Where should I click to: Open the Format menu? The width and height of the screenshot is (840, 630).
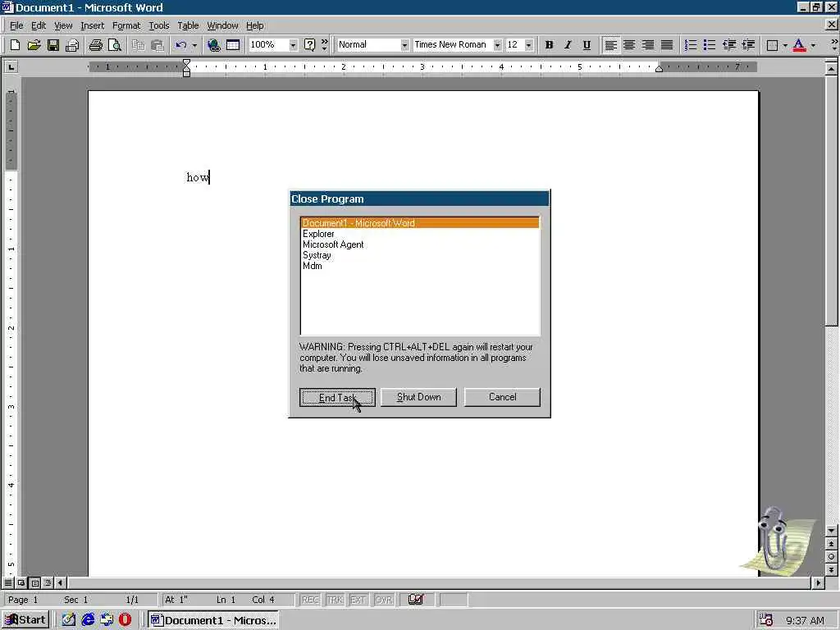(126, 25)
